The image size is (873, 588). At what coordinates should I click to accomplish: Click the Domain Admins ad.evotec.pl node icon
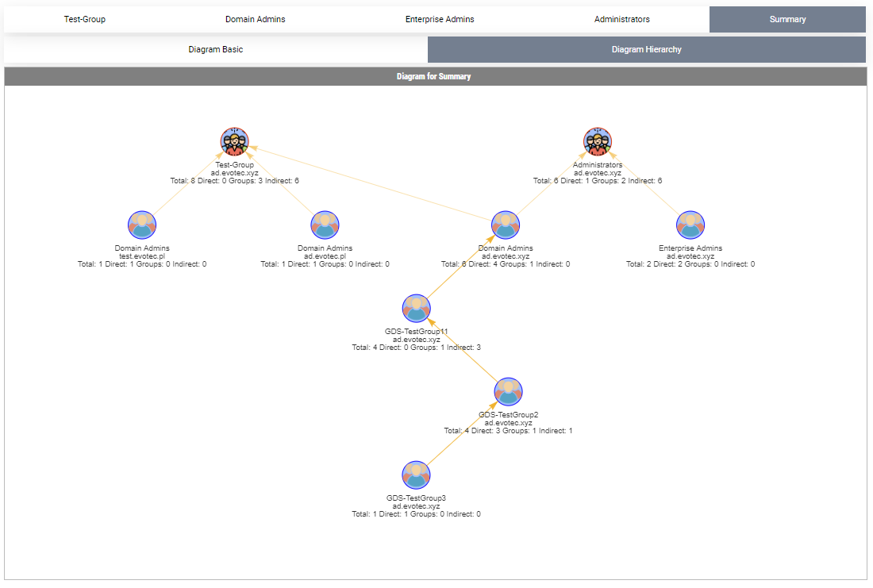(325, 224)
